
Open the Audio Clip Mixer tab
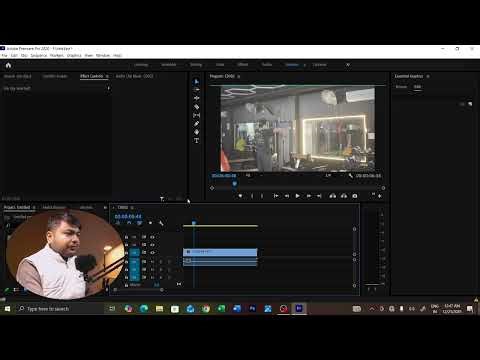pyautogui.click(x=134, y=76)
